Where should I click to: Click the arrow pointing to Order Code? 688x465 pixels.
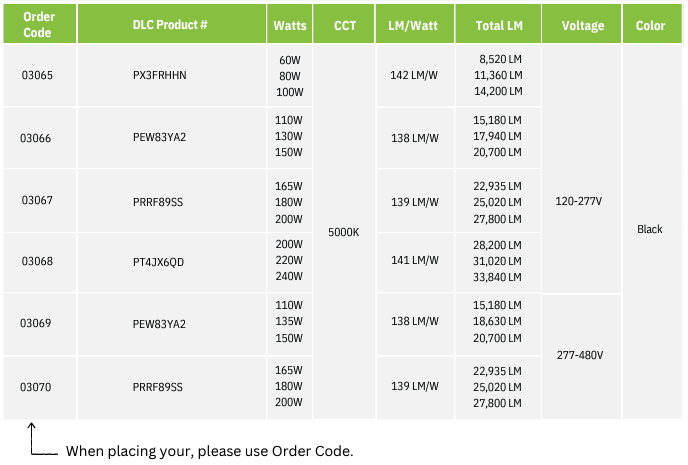click(43, 439)
